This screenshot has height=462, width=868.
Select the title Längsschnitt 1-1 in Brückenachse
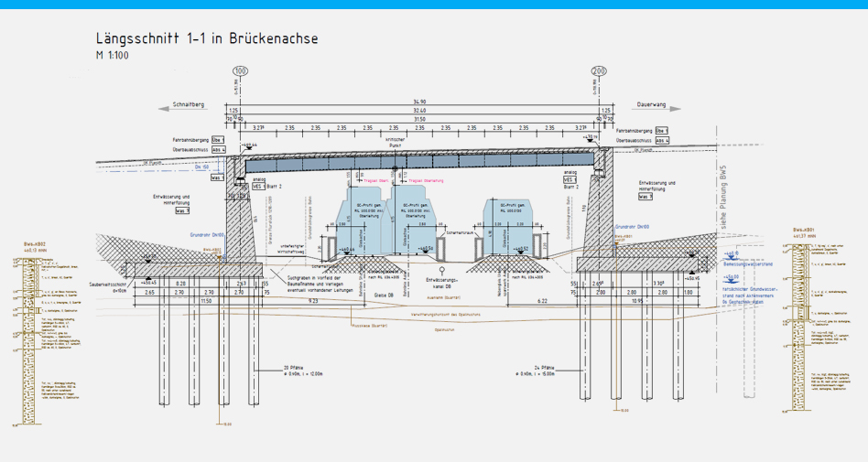[207, 38]
